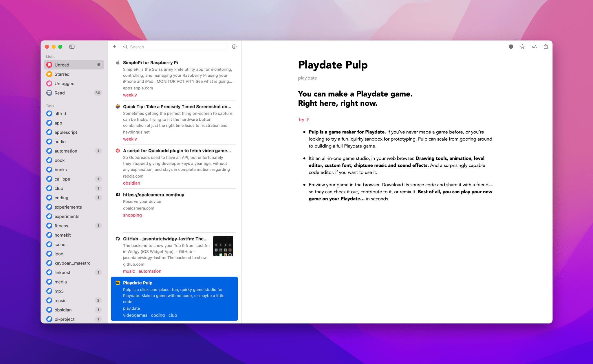Viewport: 593px width, 364px height.
Task: Click the Untagged list icon
Action: pos(50,83)
